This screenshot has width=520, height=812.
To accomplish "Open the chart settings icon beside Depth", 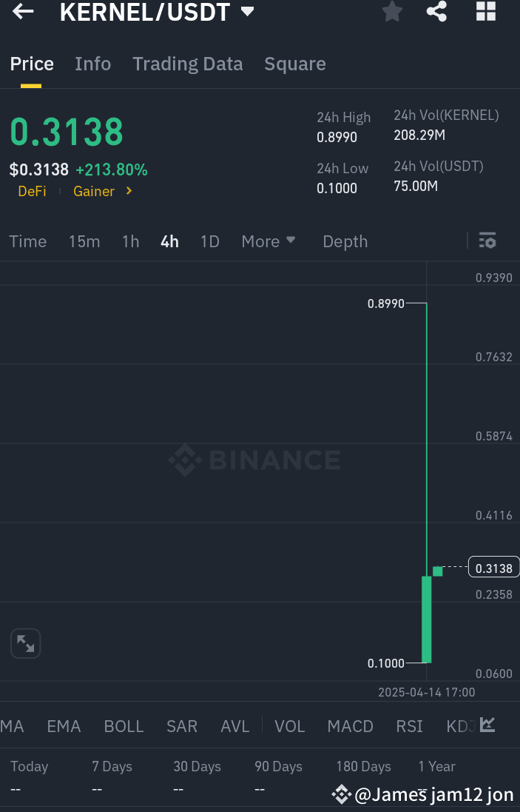I will (487, 241).
